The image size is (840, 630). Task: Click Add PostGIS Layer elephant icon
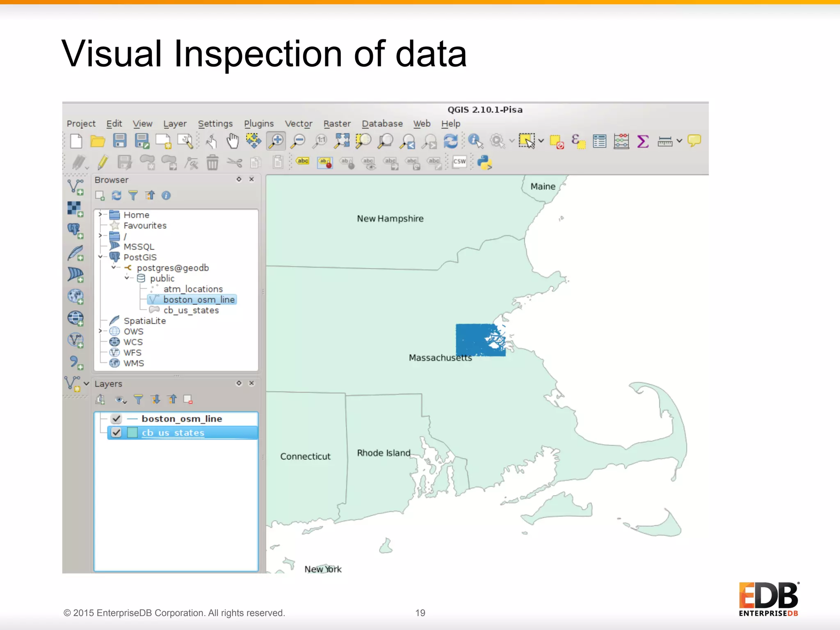[75, 231]
